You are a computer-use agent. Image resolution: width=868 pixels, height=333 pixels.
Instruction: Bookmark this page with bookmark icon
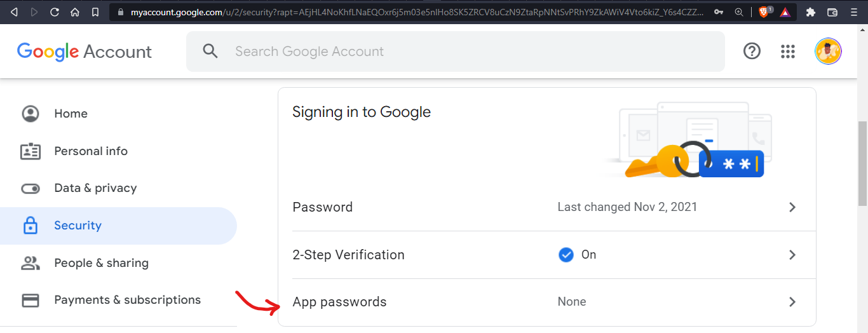tap(95, 12)
